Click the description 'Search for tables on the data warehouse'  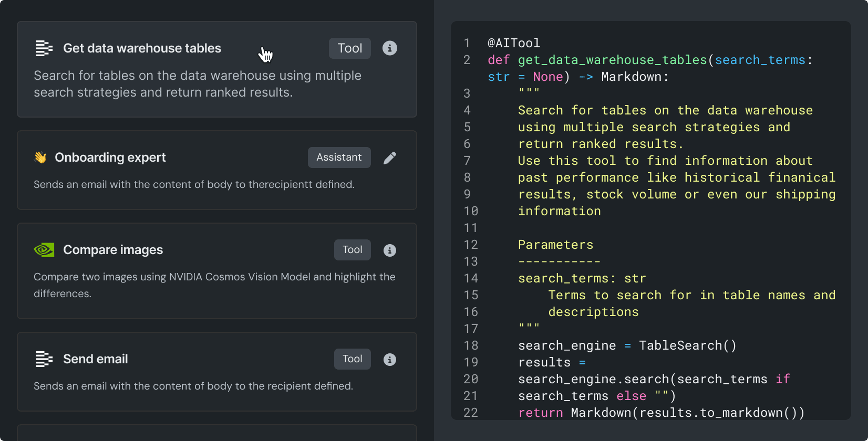(x=198, y=84)
